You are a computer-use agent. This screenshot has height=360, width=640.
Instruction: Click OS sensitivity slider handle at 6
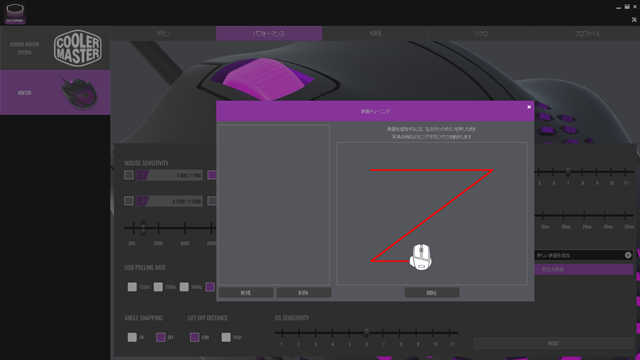click(367, 333)
